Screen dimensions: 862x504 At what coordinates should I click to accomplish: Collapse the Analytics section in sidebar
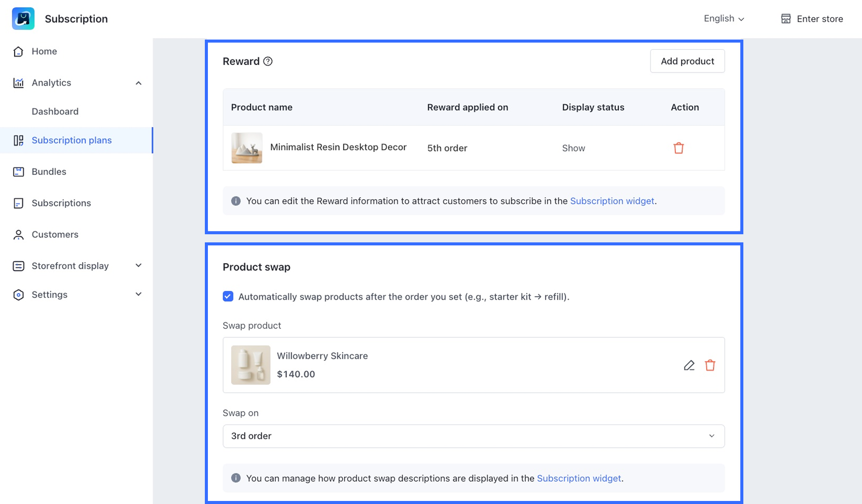(x=138, y=83)
